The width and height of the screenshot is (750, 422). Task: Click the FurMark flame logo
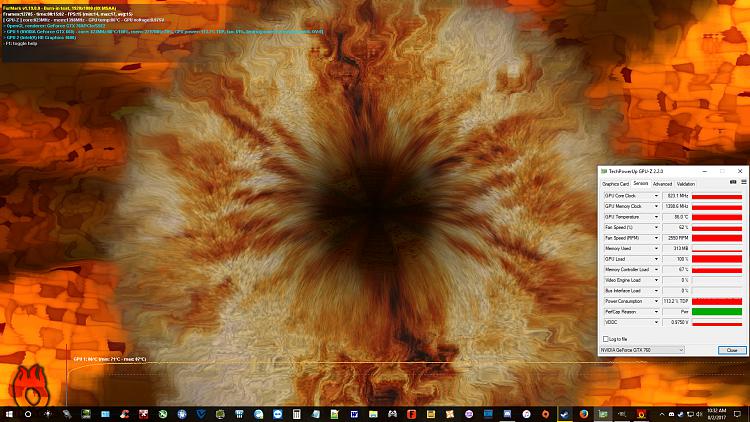30,387
